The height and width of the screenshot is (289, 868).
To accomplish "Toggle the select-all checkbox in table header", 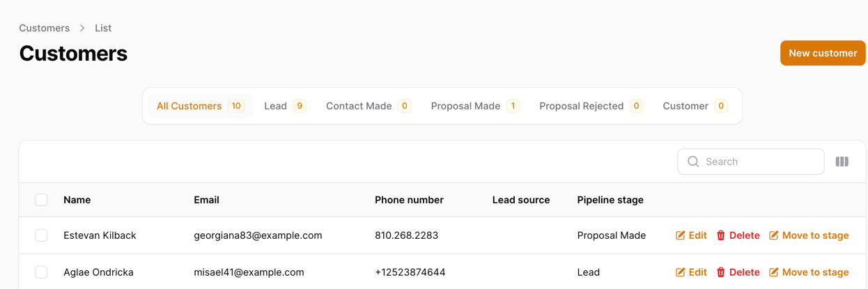I will 41,200.
